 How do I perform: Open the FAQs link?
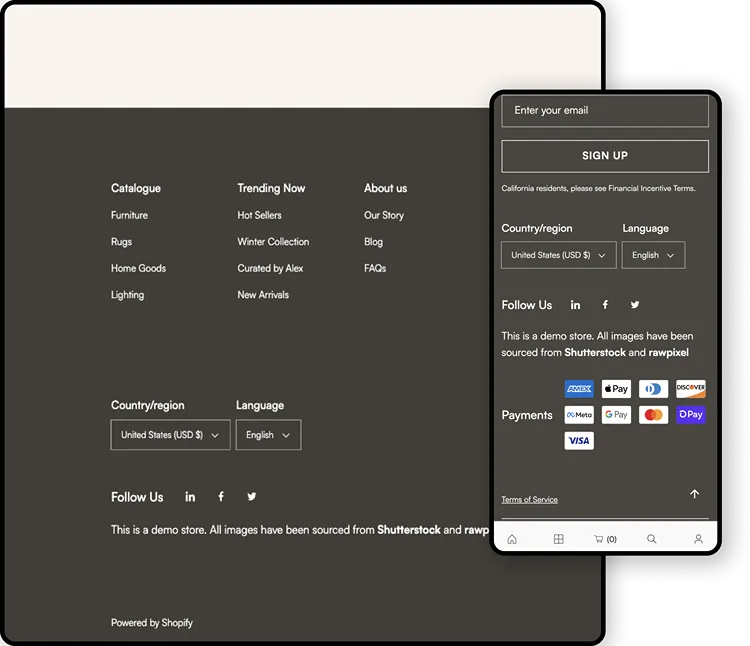point(375,268)
